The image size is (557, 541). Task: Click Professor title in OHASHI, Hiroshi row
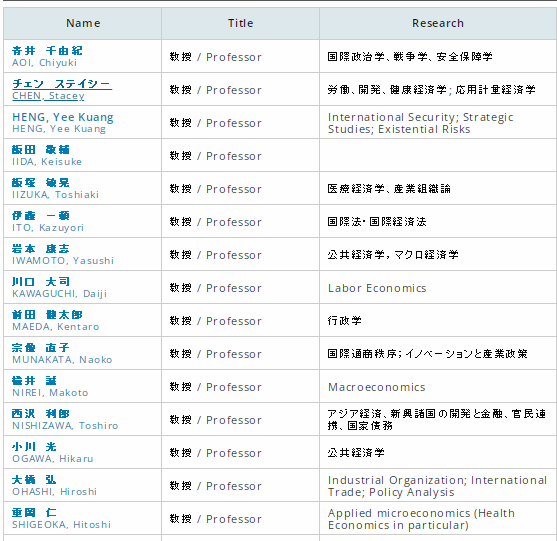[215, 486]
